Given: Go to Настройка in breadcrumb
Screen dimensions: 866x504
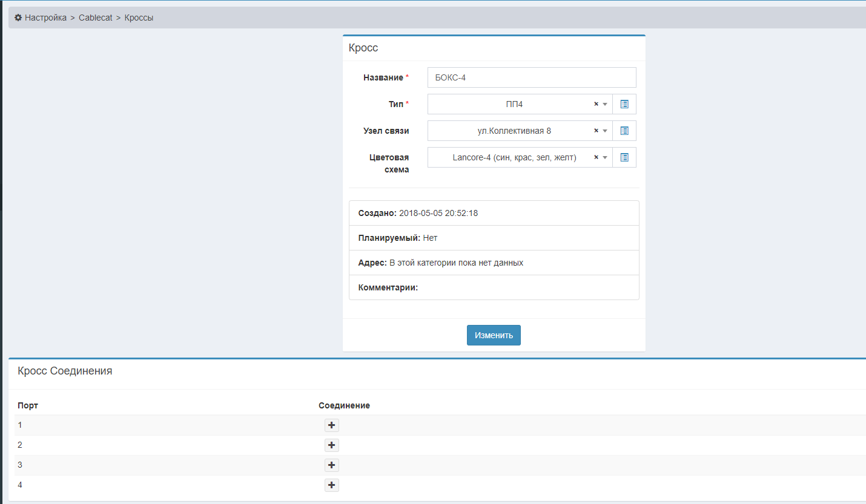Looking at the screenshot, I should click(x=45, y=18).
